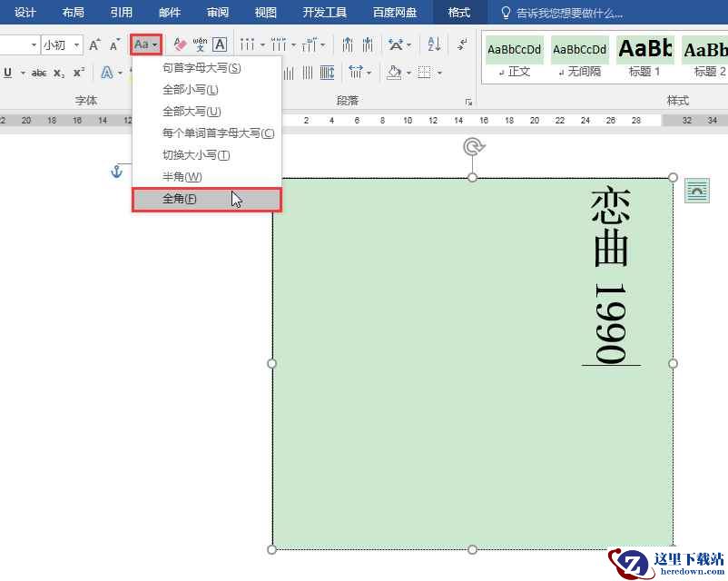Click the object anchor icon

click(116, 172)
